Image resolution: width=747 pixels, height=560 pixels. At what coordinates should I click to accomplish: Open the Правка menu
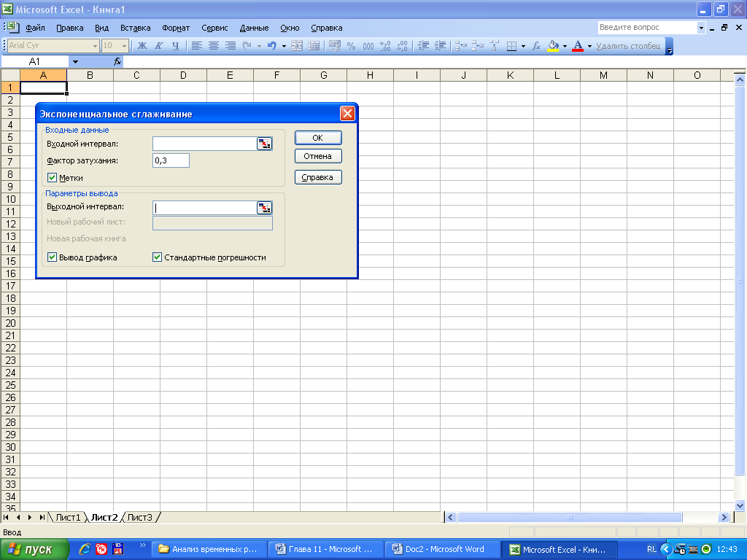69,28
